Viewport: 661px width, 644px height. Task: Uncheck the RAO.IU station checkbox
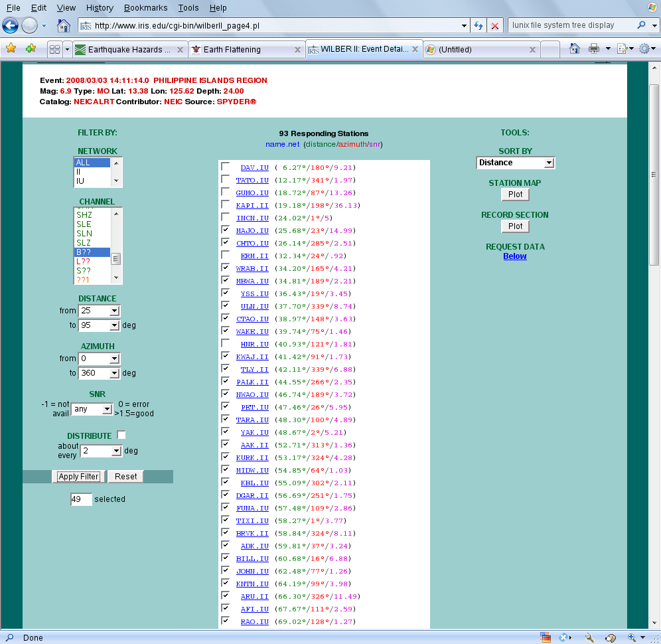[226, 620]
